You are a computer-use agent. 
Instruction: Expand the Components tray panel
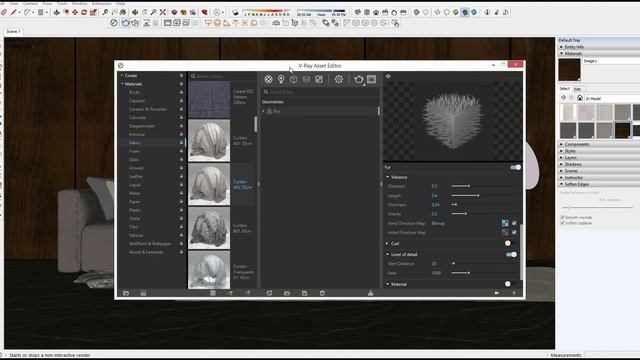coord(599,144)
